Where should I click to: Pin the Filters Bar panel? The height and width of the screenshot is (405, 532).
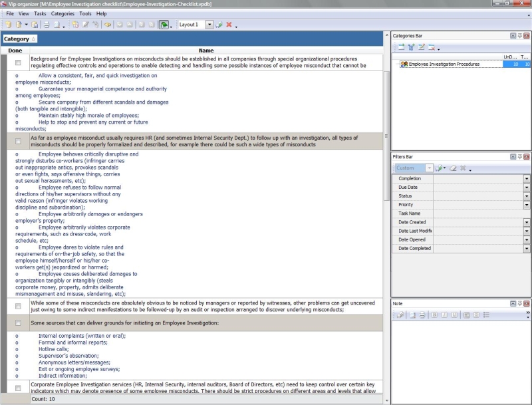click(x=519, y=156)
